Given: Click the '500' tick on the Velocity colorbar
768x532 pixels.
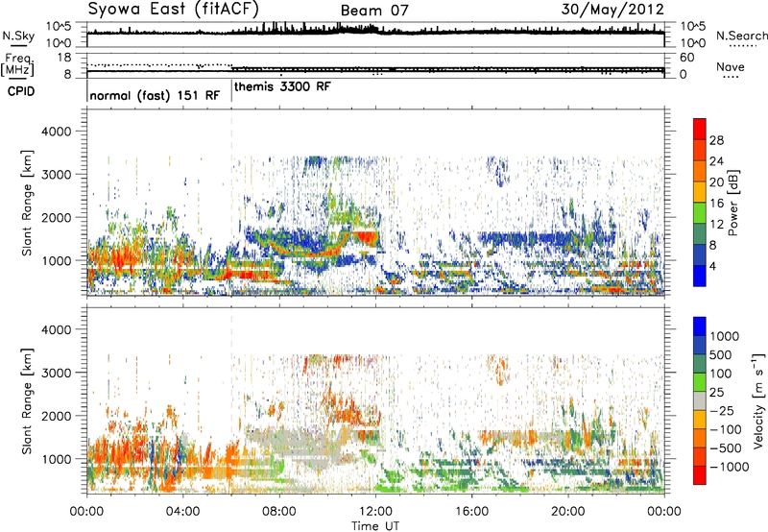Looking at the screenshot, I should 723,355.
